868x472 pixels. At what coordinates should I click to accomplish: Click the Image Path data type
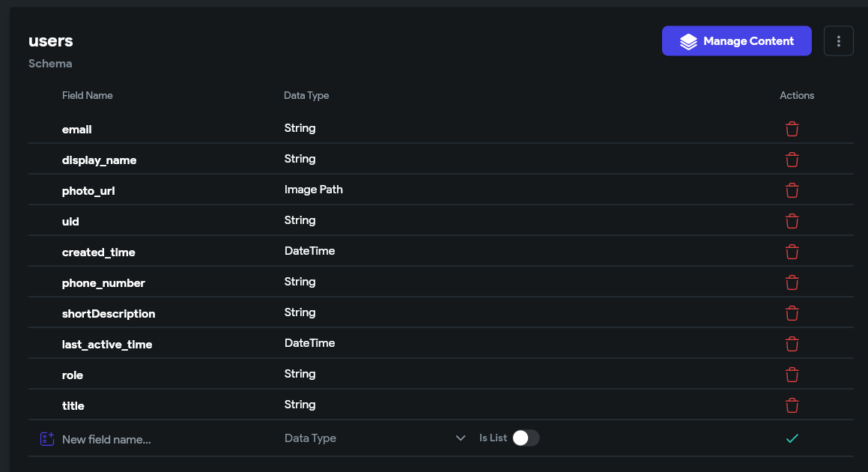tap(313, 190)
